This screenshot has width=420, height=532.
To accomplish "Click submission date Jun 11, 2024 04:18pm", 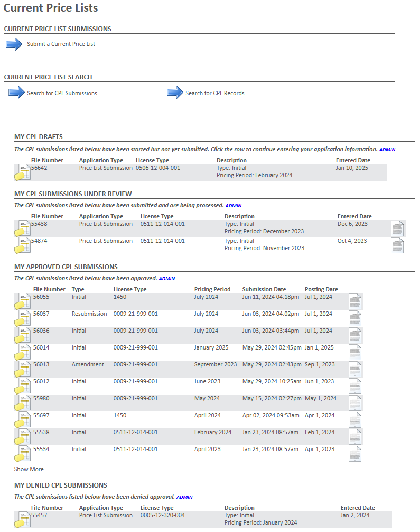I will coord(270,297).
